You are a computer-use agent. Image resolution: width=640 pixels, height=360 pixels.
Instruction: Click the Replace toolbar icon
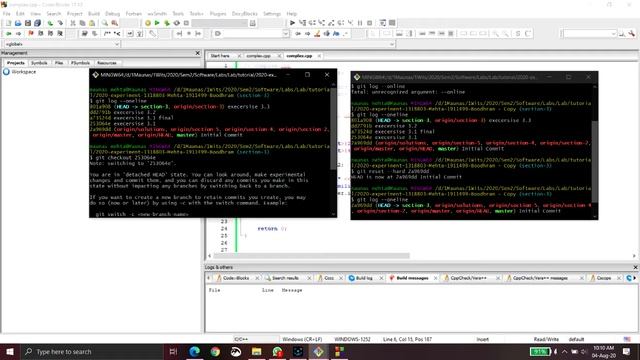click(115, 23)
